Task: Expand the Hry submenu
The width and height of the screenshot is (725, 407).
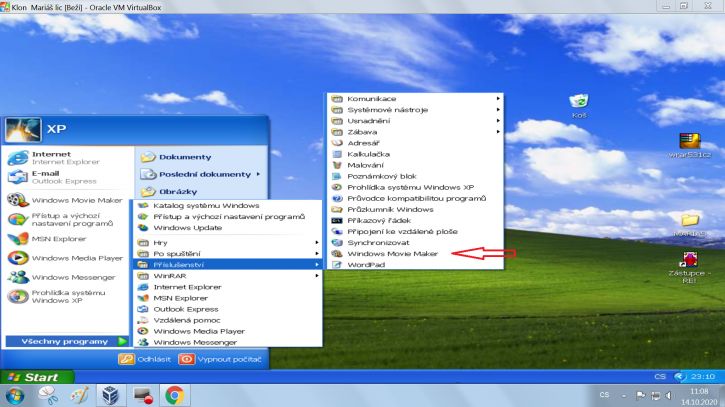Action: pos(227,242)
